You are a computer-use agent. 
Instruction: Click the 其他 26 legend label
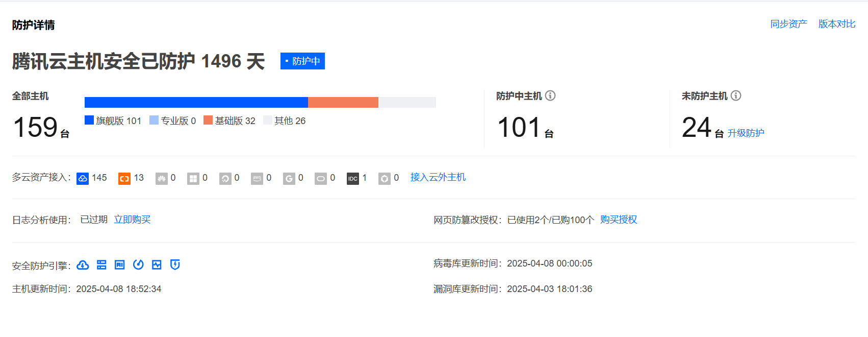click(290, 121)
